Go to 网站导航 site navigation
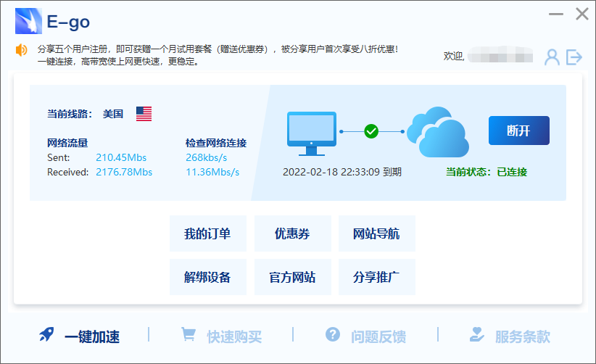The width and height of the screenshot is (596, 364). point(376,233)
